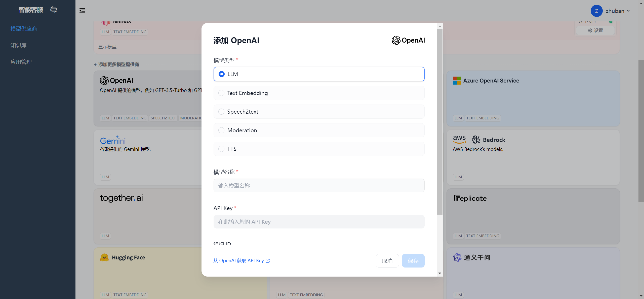Click the Gemini provider logo
The image size is (644, 299).
point(113,140)
